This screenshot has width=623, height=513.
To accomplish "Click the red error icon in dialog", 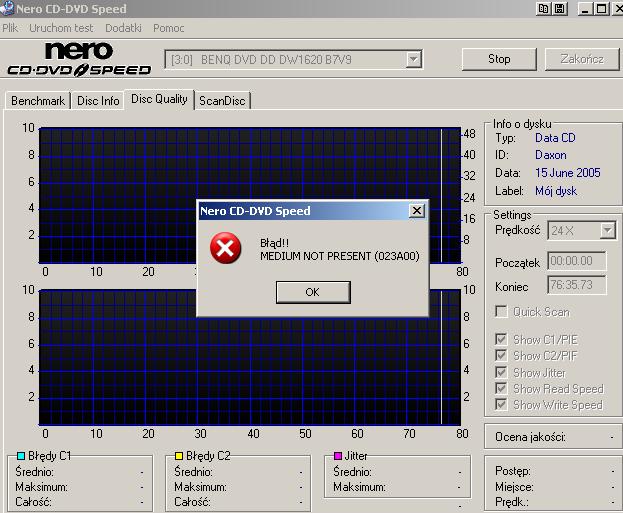I will 225,248.
